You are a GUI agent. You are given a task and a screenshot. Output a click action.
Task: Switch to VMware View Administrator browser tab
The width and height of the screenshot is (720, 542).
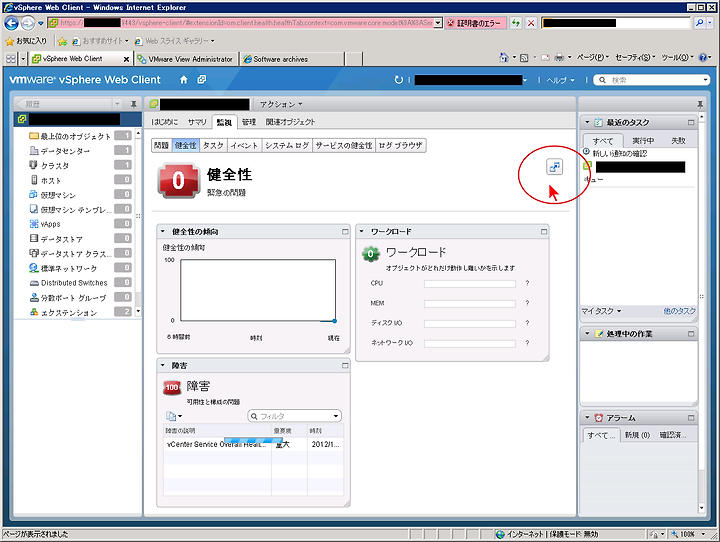pyautogui.click(x=186, y=59)
